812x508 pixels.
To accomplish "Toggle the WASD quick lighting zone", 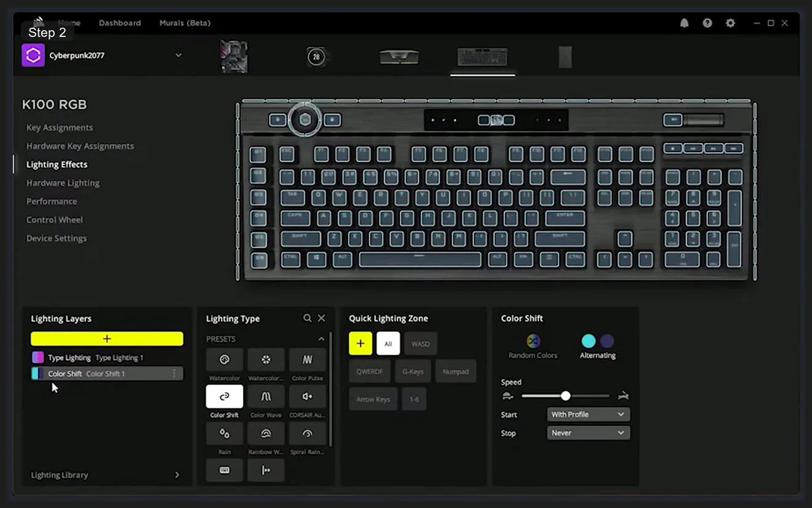I will [x=421, y=344].
